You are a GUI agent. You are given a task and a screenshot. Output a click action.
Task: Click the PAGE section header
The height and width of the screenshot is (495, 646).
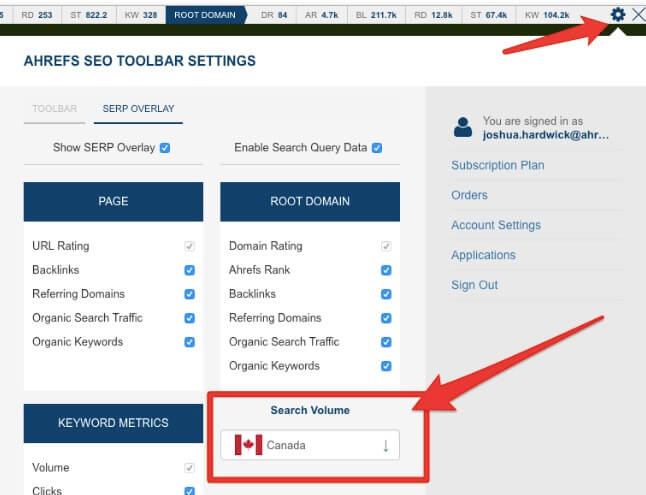click(x=113, y=202)
